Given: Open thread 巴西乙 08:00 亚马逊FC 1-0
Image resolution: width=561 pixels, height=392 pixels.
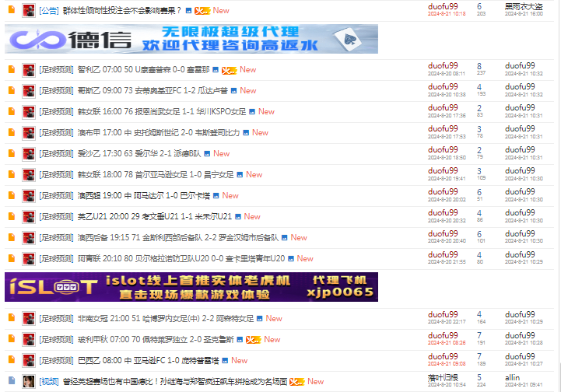Looking at the screenshot, I should 148,361.
